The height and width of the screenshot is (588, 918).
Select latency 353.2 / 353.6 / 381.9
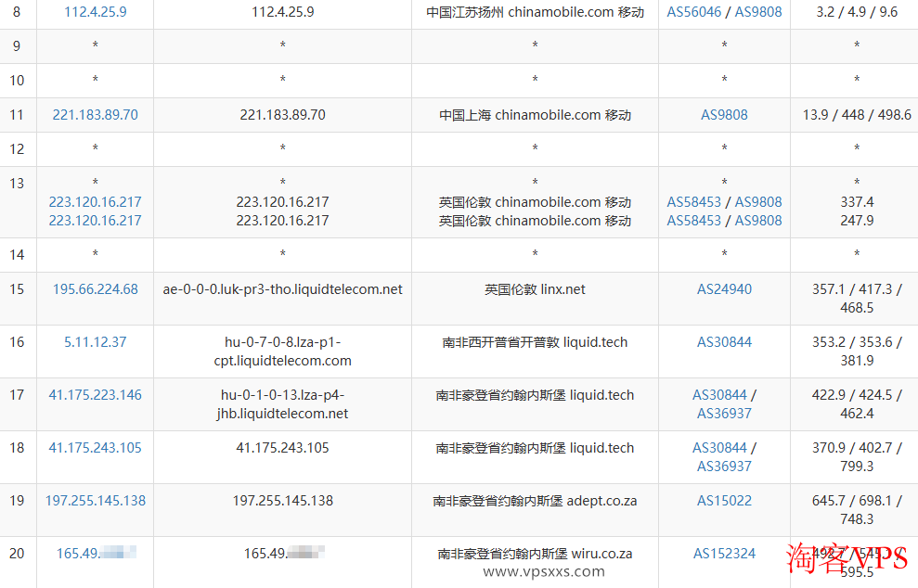(857, 352)
